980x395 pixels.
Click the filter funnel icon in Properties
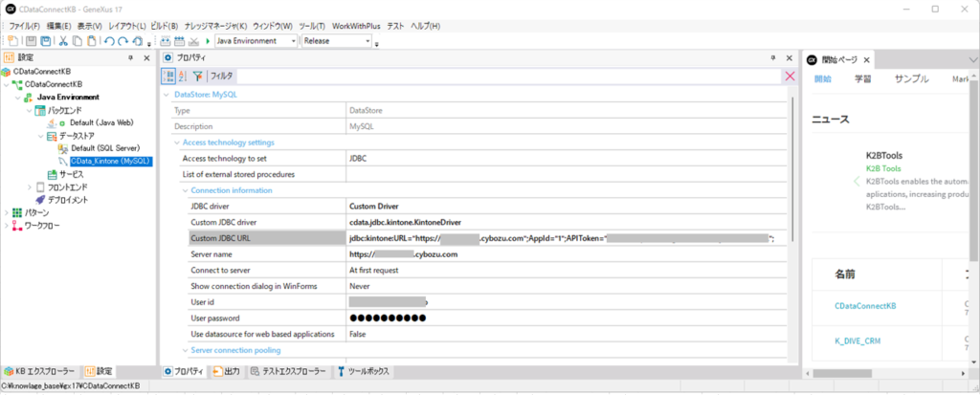click(197, 77)
